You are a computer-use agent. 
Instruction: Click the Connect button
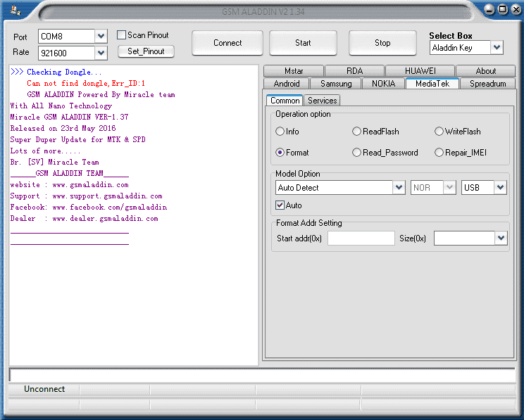point(227,43)
